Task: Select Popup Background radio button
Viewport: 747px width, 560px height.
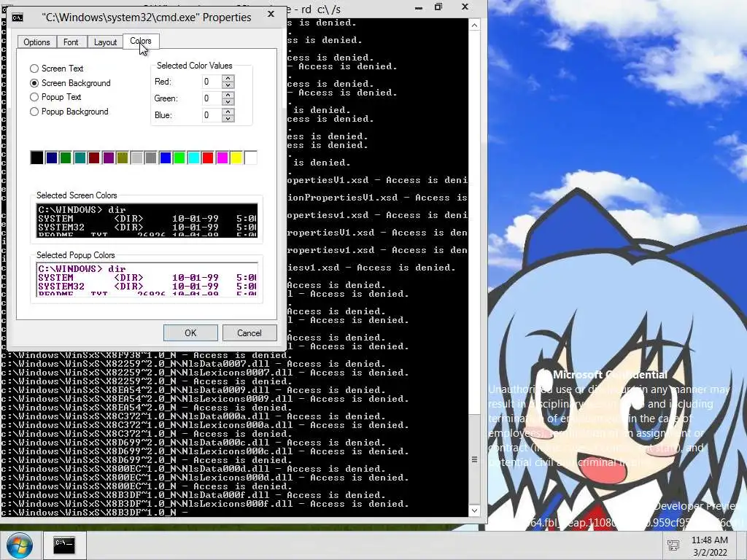Action: click(x=34, y=112)
